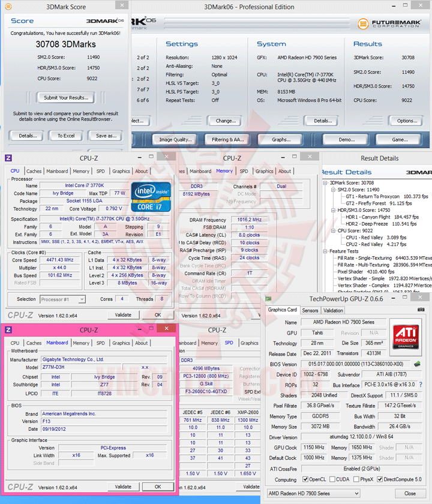Image resolution: width=432 pixels, height=504 pixels.
Task: Select HDR2 - Deep Freeze result row
Action: coord(381,224)
